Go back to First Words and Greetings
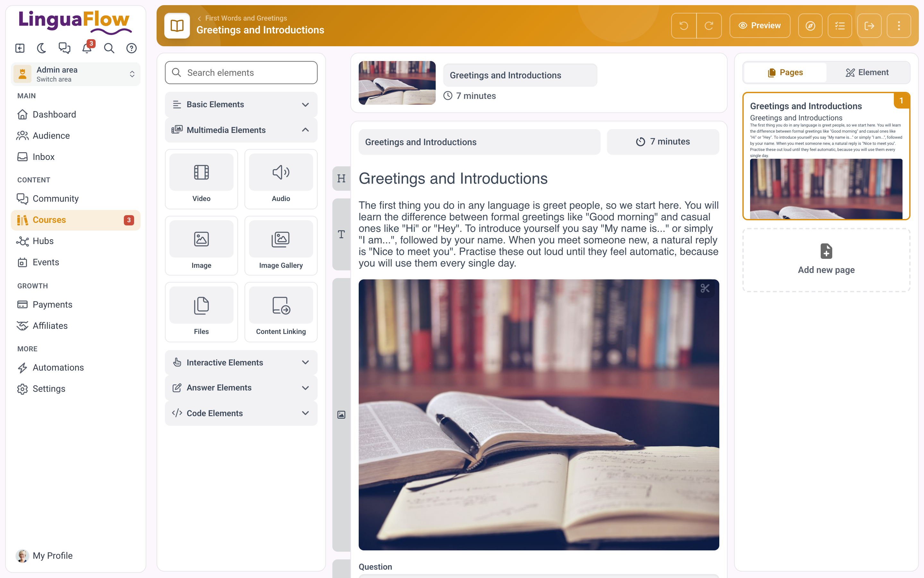 (x=242, y=18)
